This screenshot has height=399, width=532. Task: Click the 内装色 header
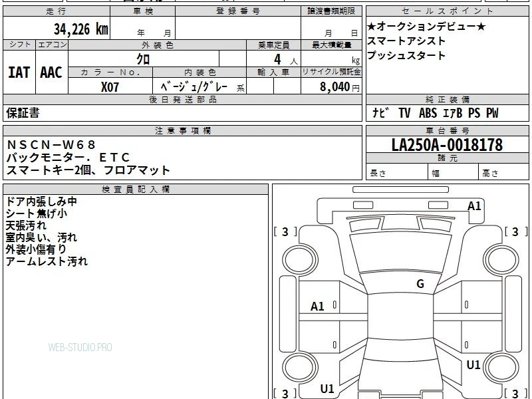(x=199, y=72)
